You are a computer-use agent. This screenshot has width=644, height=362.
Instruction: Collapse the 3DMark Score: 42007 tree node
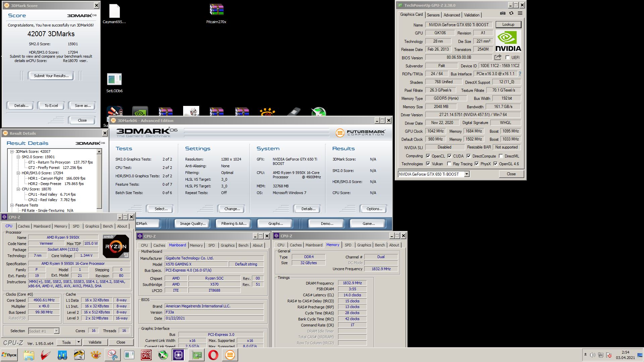pyautogui.click(x=12, y=152)
